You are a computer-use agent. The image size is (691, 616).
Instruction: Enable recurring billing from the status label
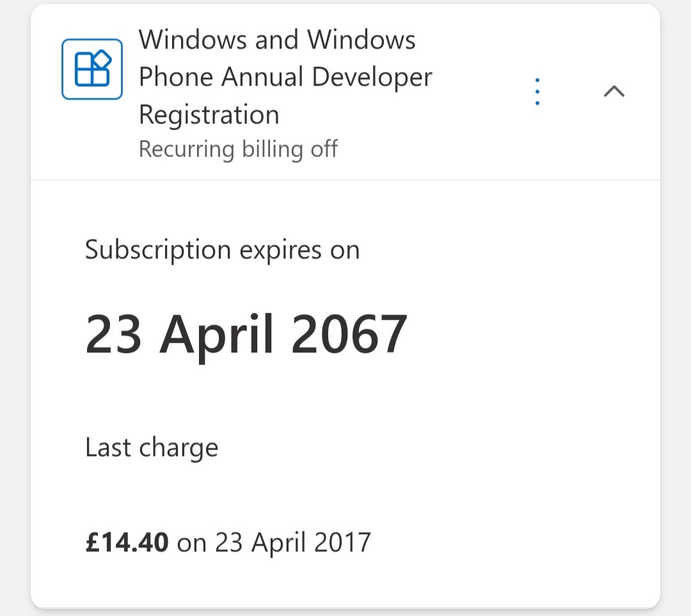tap(238, 149)
